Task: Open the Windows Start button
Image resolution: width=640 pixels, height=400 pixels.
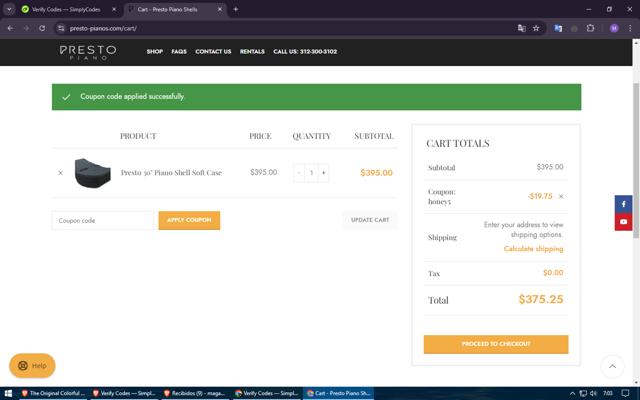Action: (8, 393)
